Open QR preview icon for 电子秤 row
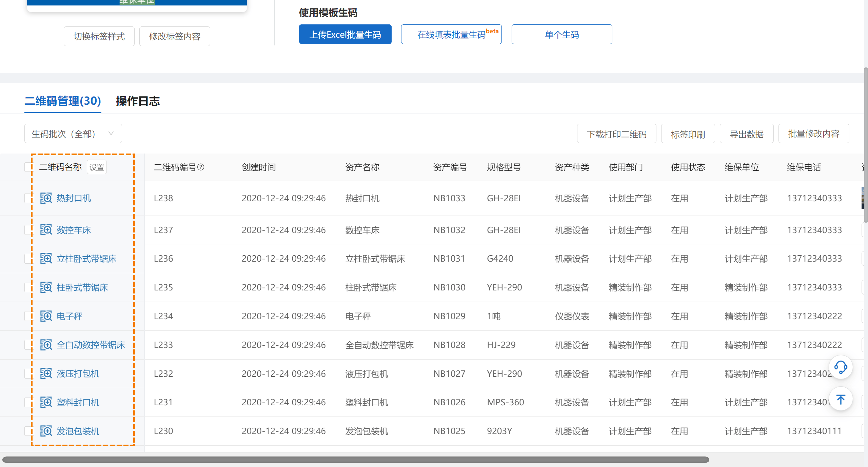 coord(46,316)
